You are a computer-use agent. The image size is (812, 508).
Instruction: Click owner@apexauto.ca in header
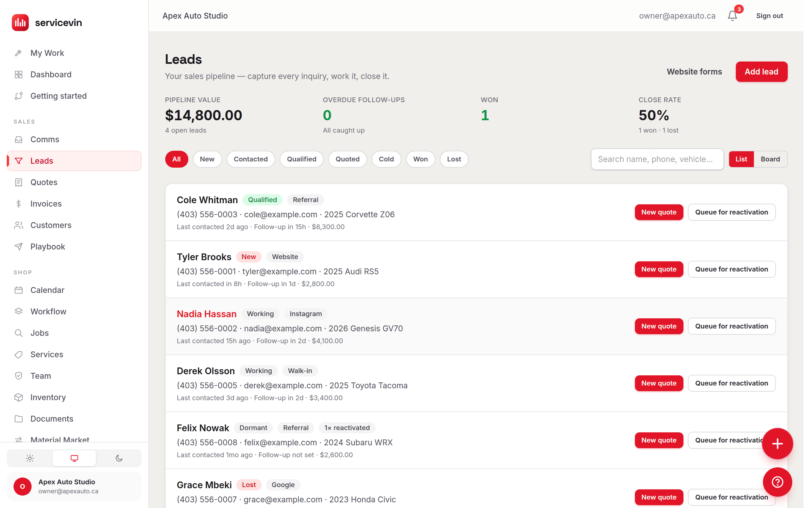pyautogui.click(x=677, y=16)
